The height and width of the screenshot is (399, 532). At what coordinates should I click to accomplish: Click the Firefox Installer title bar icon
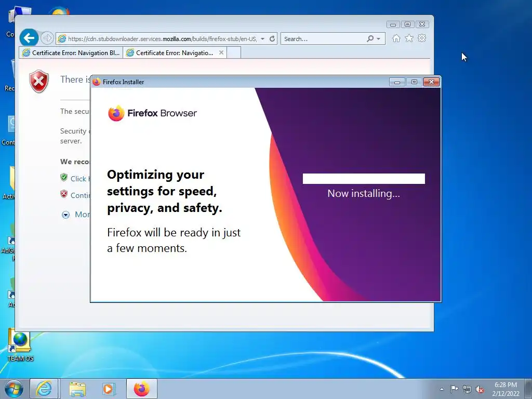coord(97,82)
